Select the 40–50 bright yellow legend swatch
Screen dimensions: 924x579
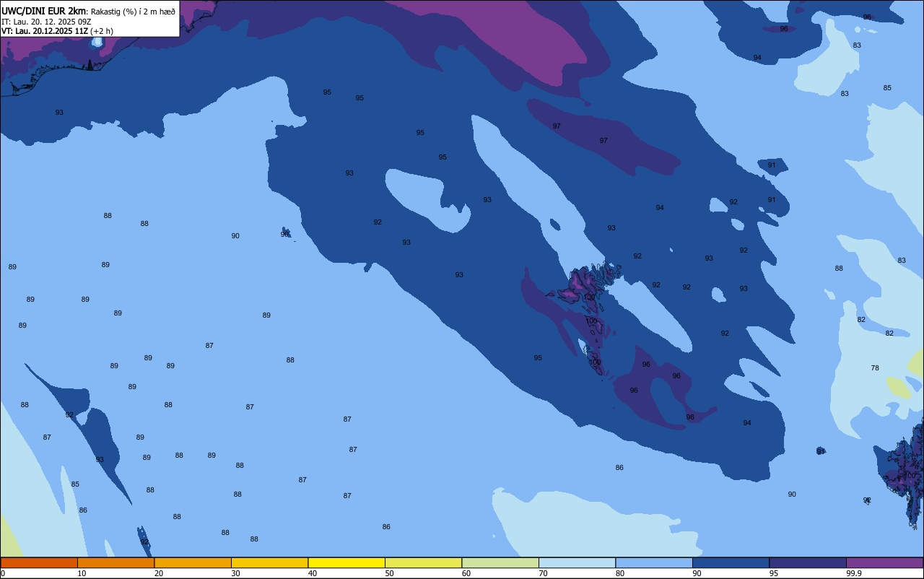346,562
